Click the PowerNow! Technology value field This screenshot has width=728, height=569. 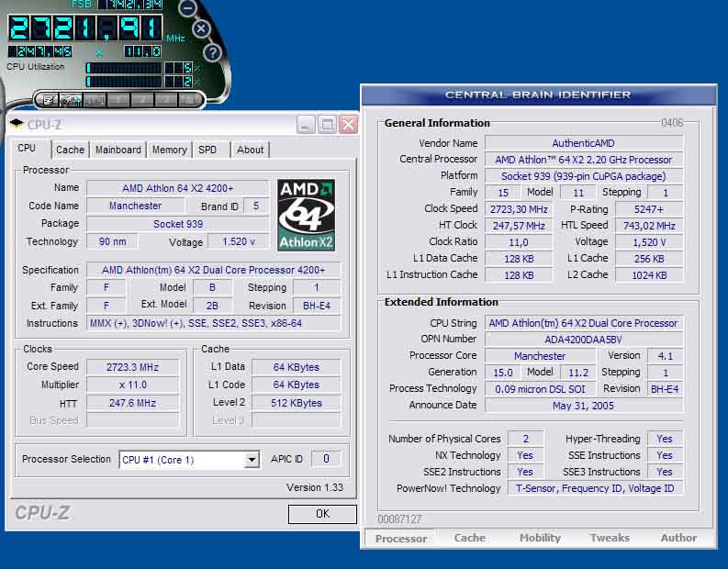click(595, 489)
